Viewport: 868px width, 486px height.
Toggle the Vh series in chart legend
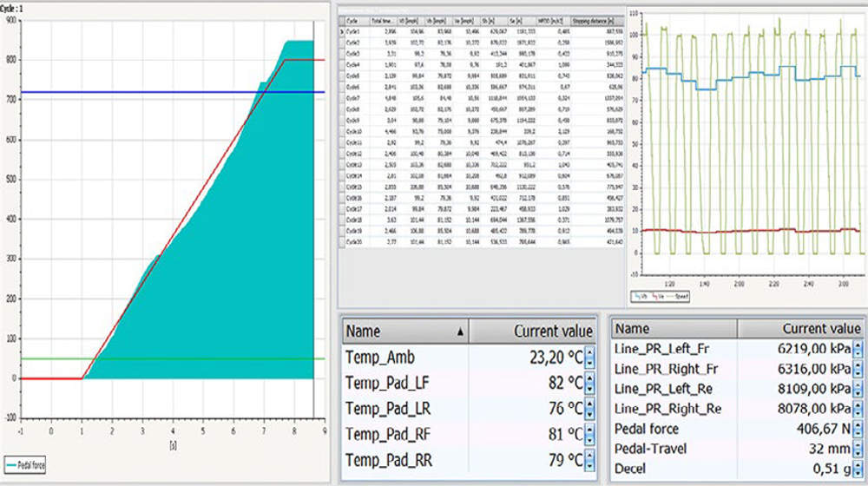coord(641,297)
